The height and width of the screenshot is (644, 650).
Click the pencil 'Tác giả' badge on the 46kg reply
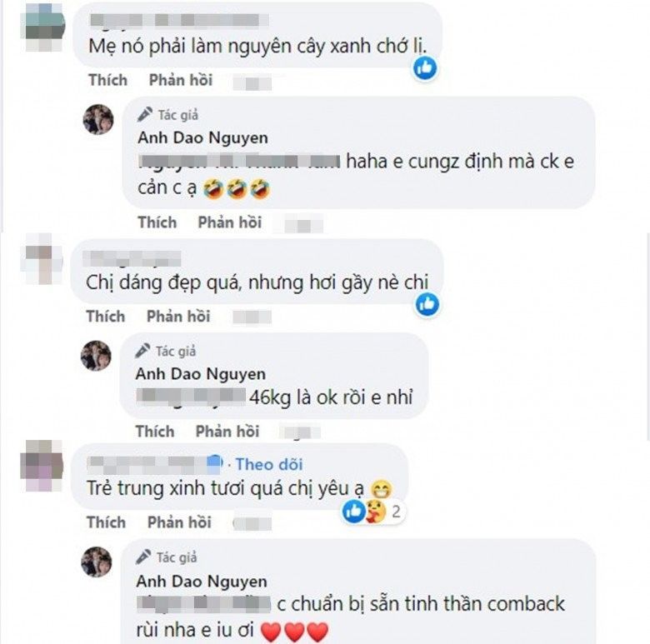pos(165,351)
